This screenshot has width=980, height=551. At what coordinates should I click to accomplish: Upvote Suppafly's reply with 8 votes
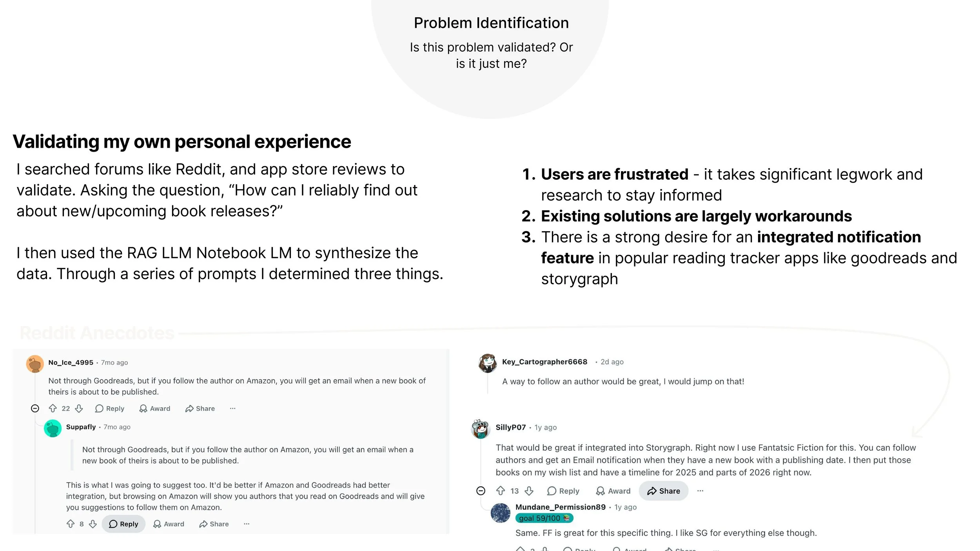71,524
